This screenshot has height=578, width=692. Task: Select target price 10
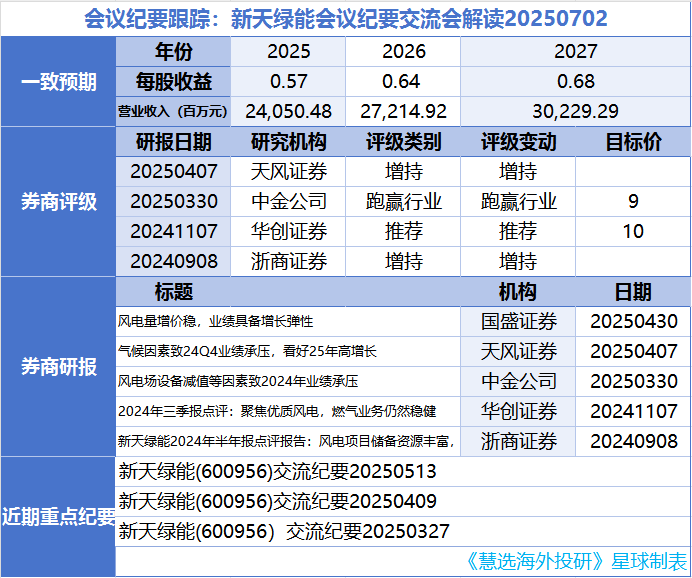pos(633,231)
